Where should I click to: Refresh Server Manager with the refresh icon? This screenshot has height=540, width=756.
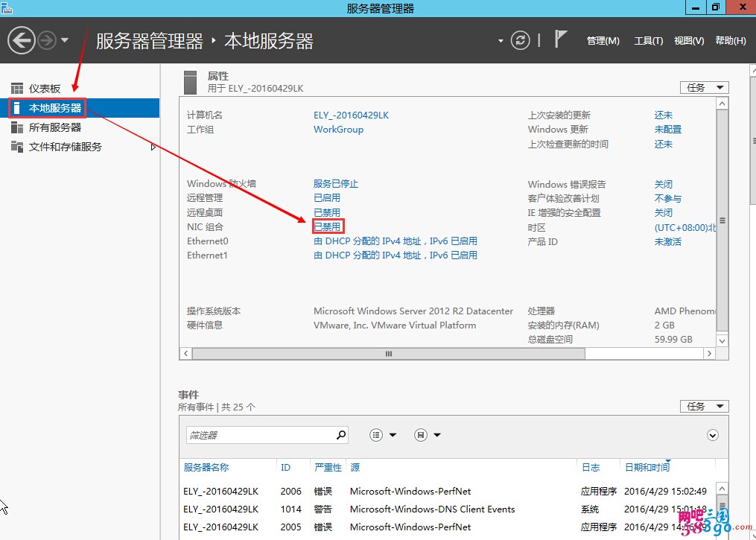pyautogui.click(x=520, y=40)
